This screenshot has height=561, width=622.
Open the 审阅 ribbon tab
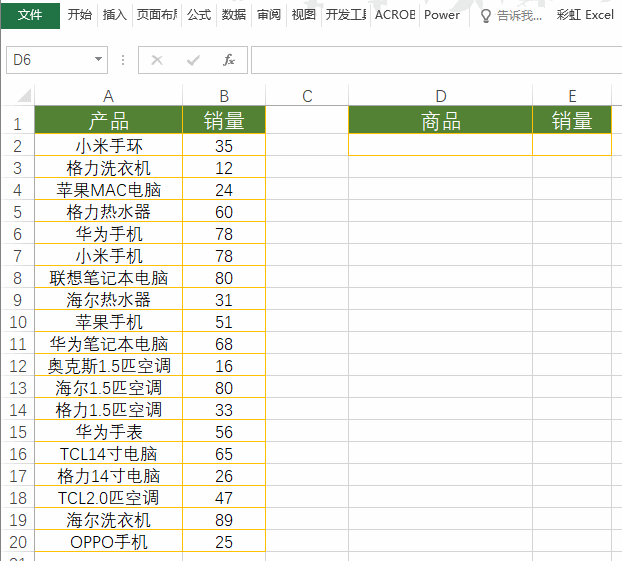(269, 15)
